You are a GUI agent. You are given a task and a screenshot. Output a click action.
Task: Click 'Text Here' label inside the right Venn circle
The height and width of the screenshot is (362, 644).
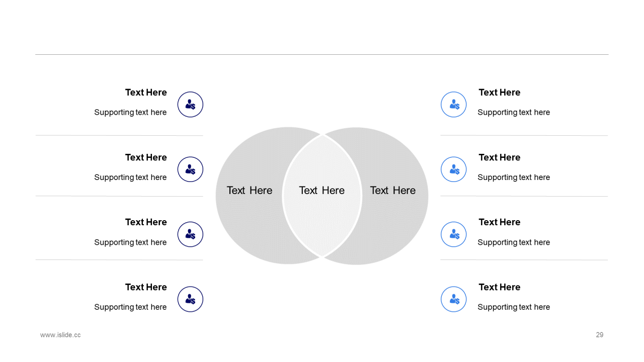click(x=393, y=191)
